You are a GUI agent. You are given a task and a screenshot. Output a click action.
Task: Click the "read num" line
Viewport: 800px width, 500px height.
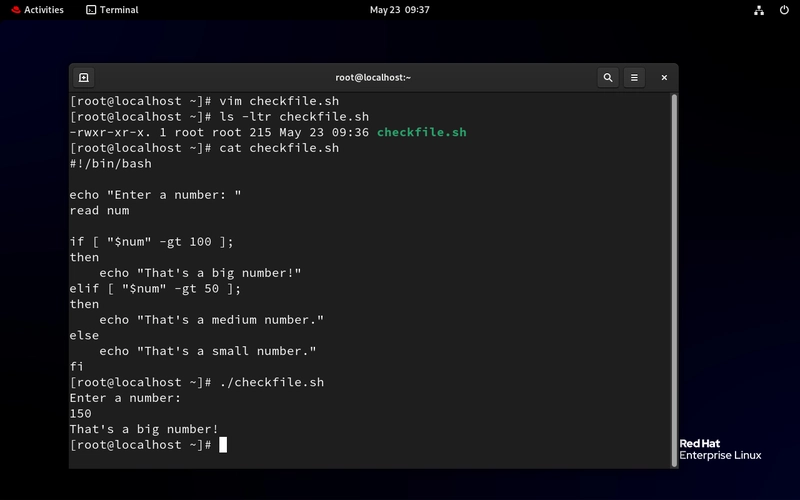coord(99,211)
